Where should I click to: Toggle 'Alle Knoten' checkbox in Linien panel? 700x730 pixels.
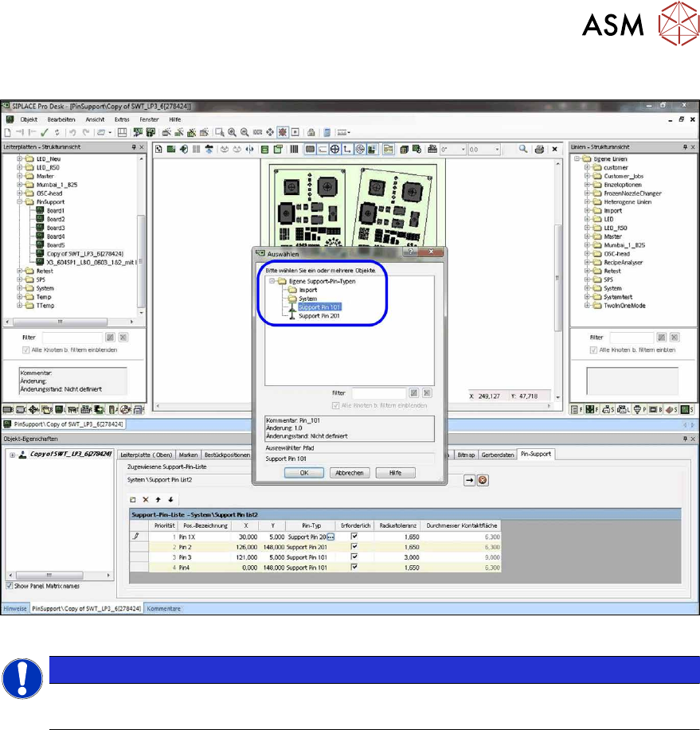593,350
